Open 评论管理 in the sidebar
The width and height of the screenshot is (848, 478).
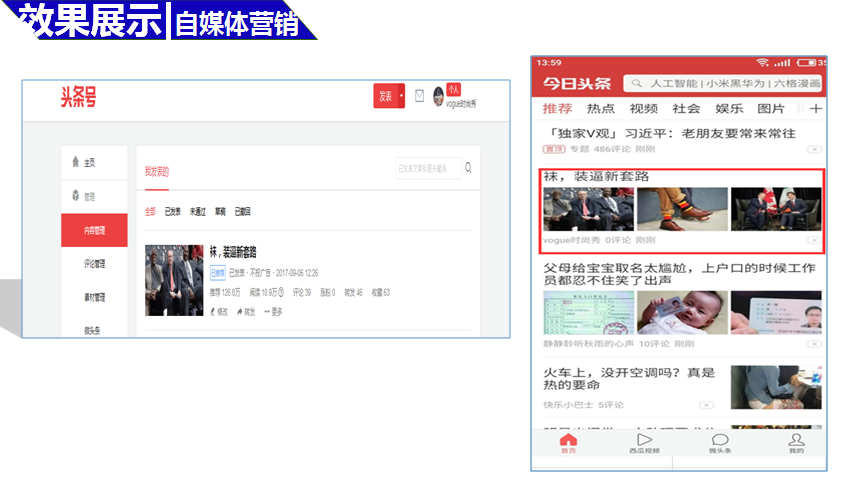tap(94, 264)
